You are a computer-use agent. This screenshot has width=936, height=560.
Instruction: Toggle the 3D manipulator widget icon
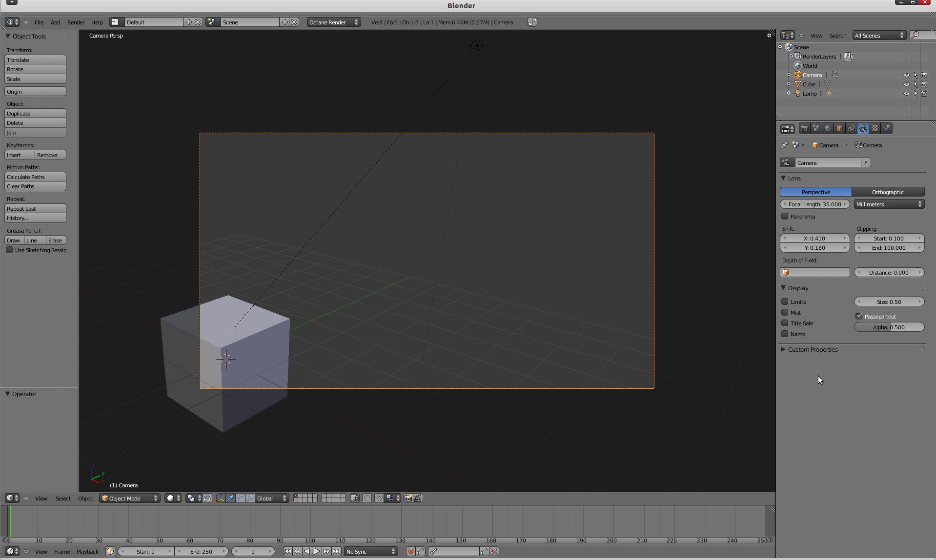221,499
